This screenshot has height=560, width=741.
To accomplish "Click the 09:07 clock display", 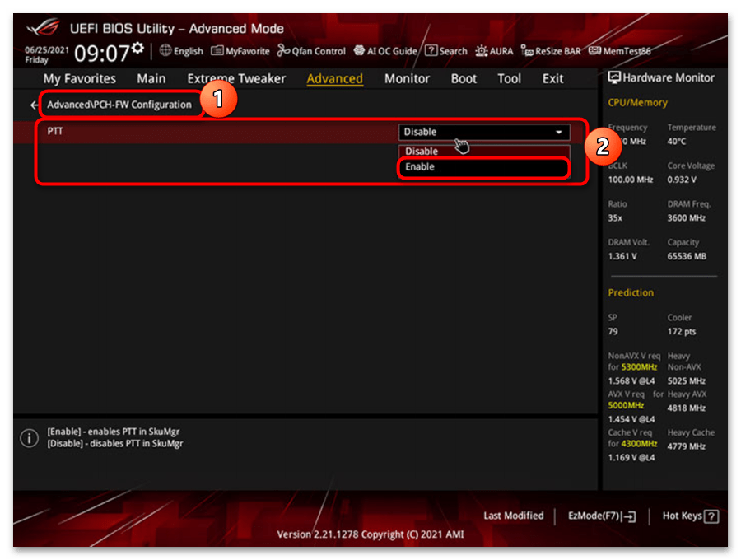I will coord(102,53).
